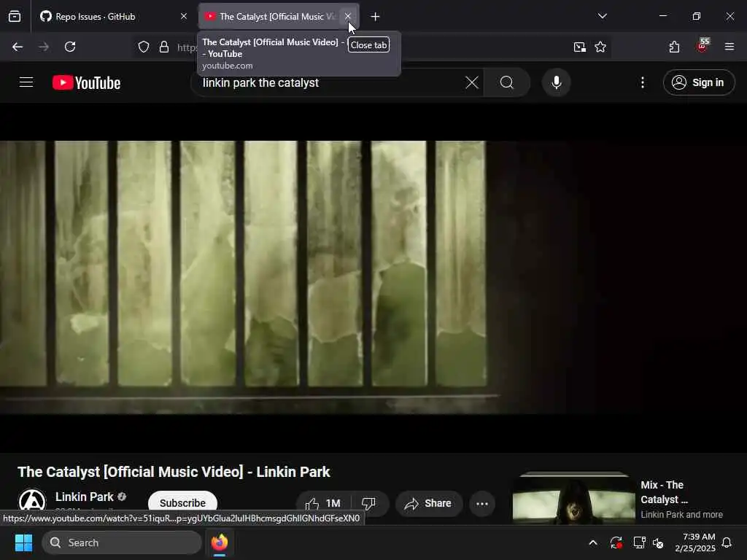The width and height of the screenshot is (747, 560).
Task: Share this video
Action: click(x=429, y=503)
